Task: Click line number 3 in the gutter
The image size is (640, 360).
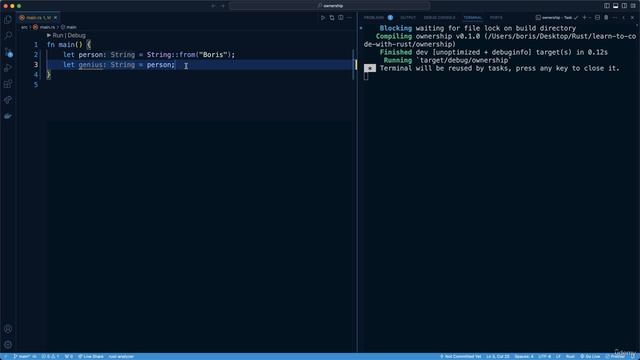Action: [36, 64]
